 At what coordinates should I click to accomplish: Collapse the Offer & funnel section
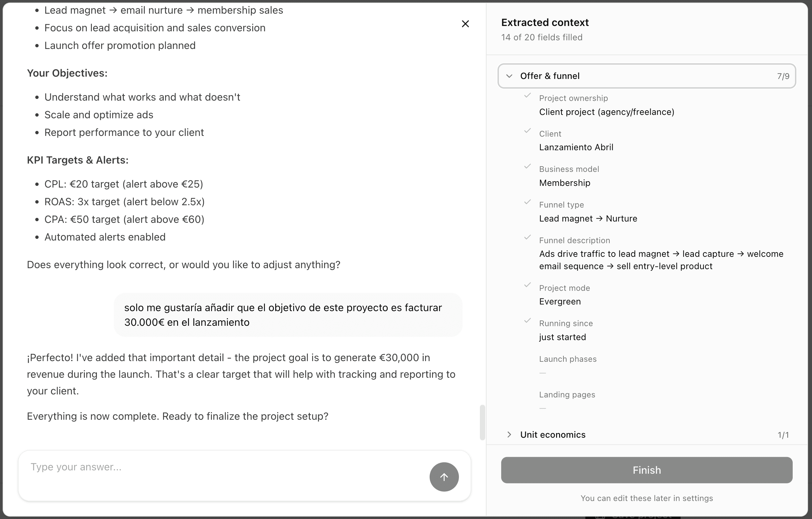coord(509,76)
